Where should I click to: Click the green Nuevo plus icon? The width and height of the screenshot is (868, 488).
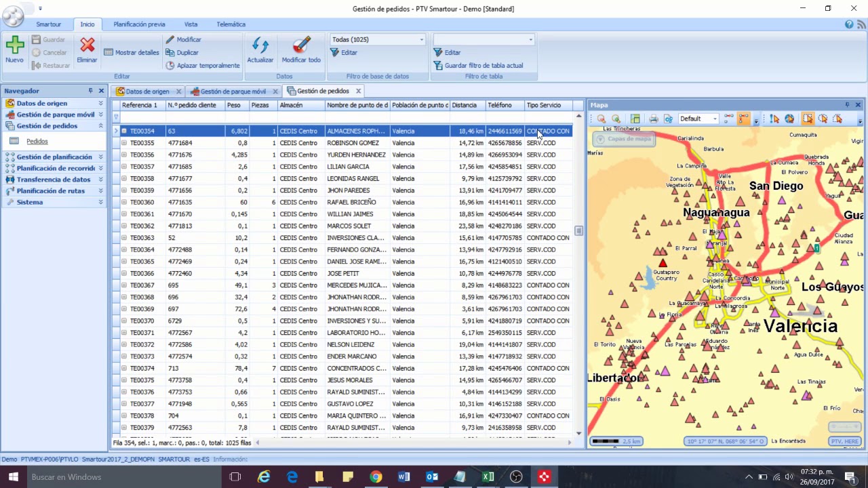14,45
